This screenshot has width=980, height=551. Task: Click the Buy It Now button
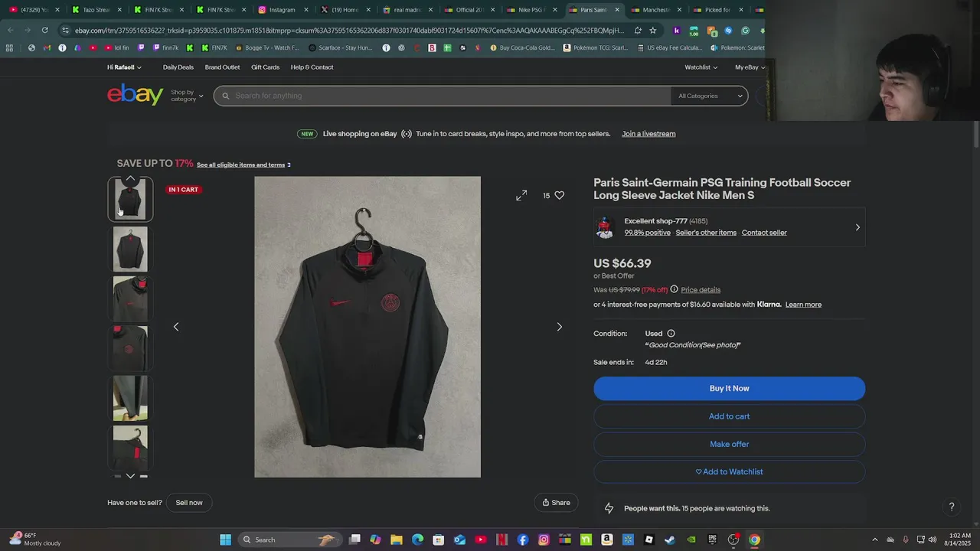point(729,389)
